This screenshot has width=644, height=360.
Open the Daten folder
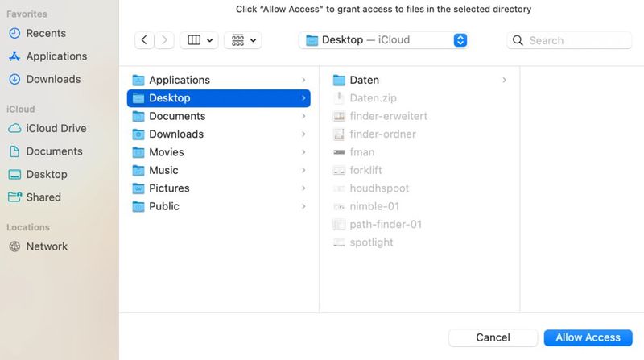click(364, 80)
